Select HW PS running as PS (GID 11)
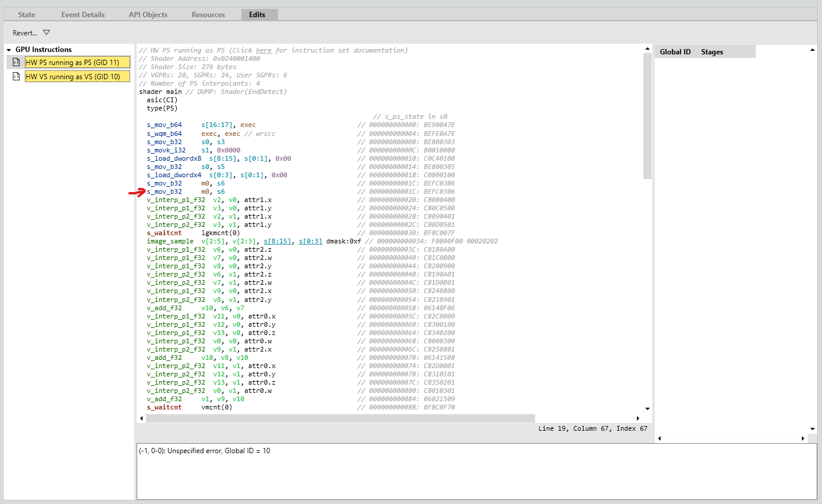Image resolution: width=822 pixels, height=504 pixels. (77, 62)
